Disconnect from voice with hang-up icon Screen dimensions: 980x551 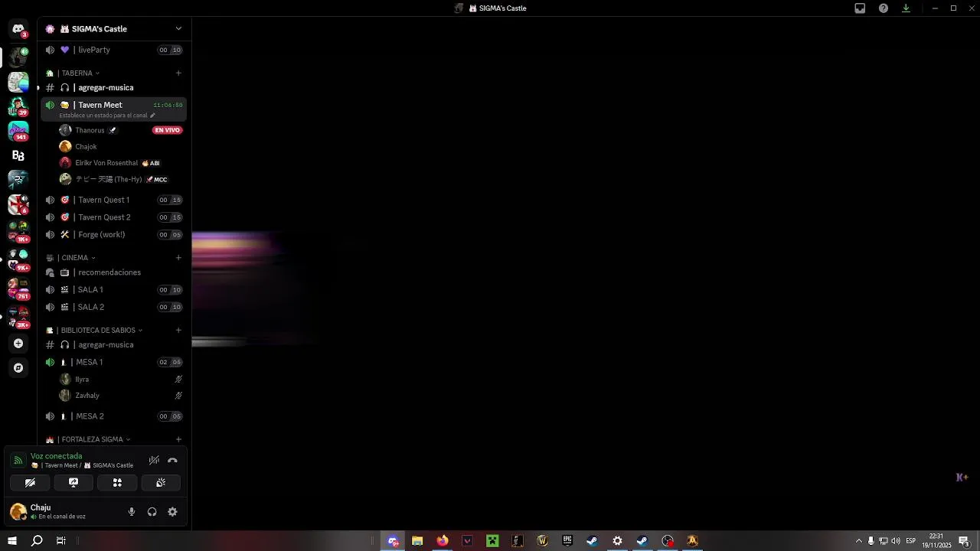(x=172, y=460)
